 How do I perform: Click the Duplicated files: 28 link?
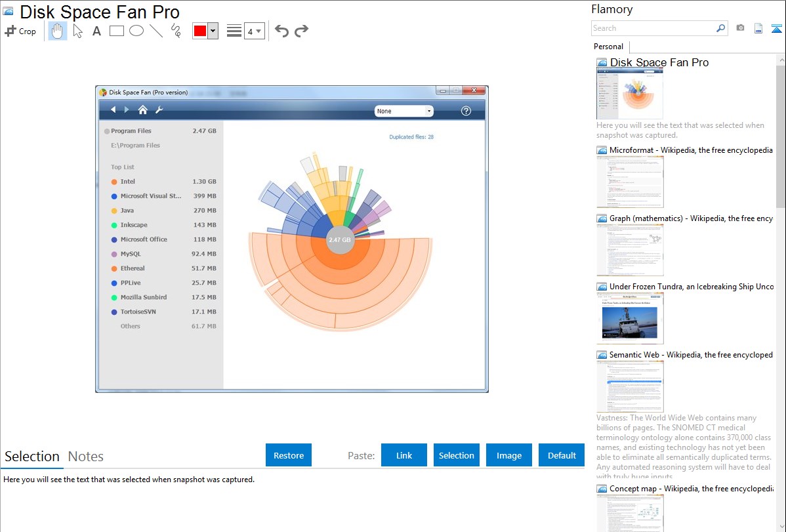click(x=411, y=137)
